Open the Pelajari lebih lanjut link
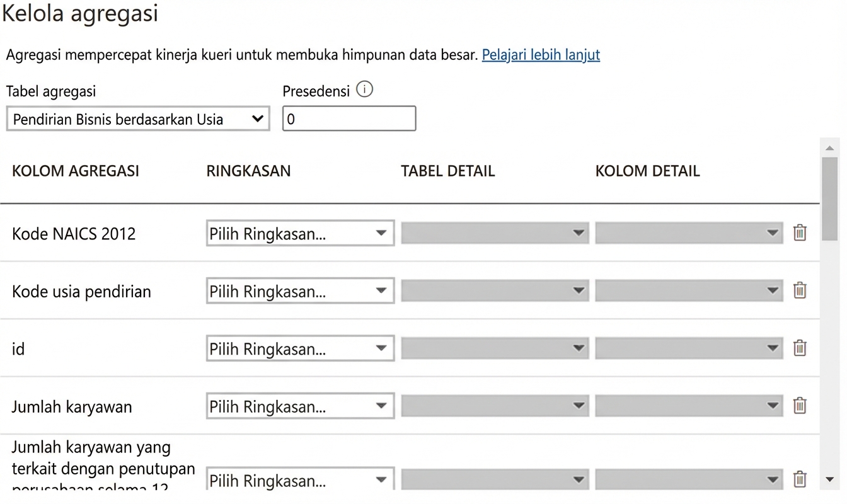847x504 pixels. click(541, 55)
